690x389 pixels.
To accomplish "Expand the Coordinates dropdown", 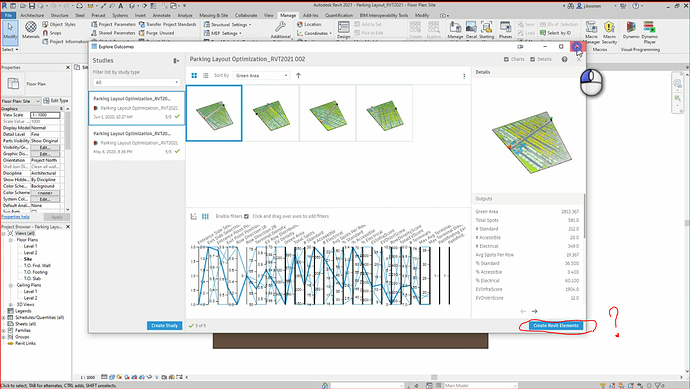I will pyautogui.click(x=315, y=33).
